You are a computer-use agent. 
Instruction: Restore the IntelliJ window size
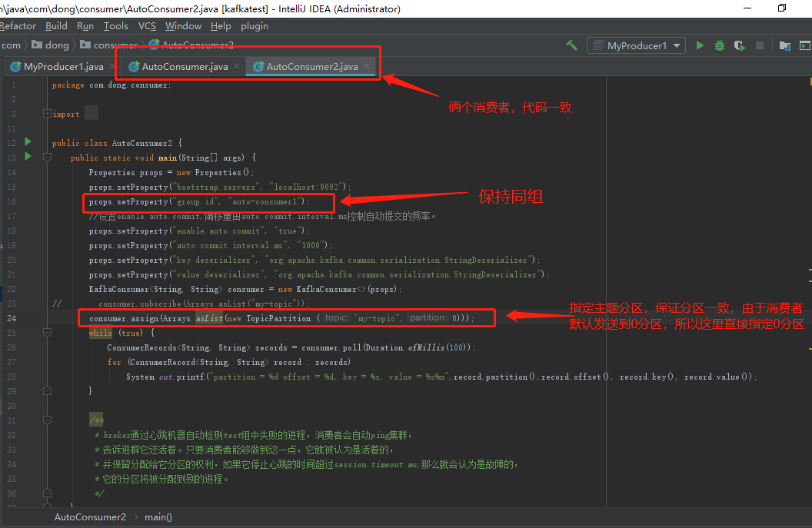click(x=782, y=8)
